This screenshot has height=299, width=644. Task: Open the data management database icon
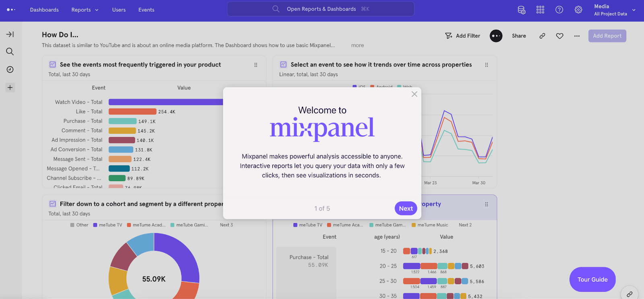click(x=522, y=10)
